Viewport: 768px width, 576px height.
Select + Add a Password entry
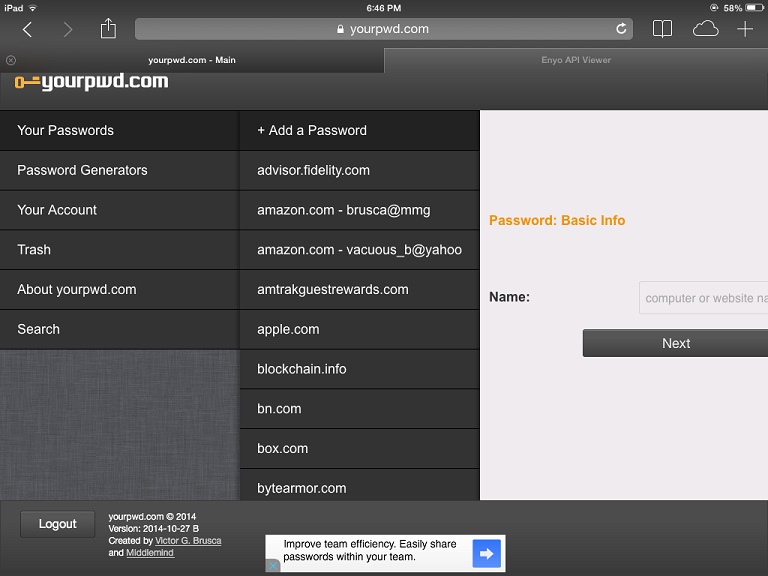click(x=360, y=130)
